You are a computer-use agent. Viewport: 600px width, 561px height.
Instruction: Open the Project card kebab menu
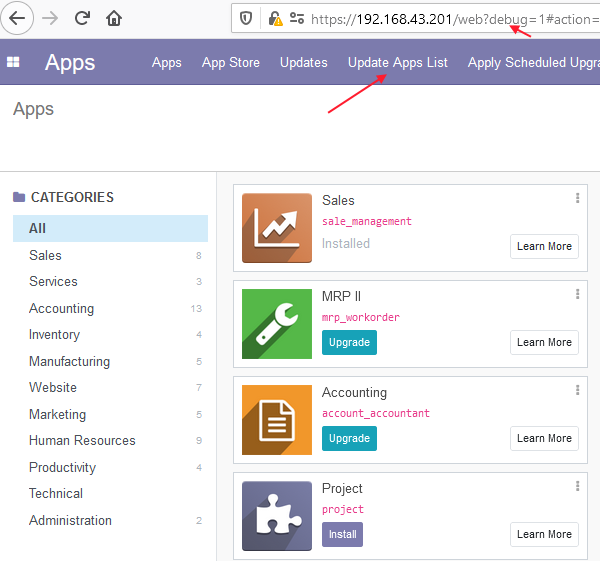tap(577, 486)
